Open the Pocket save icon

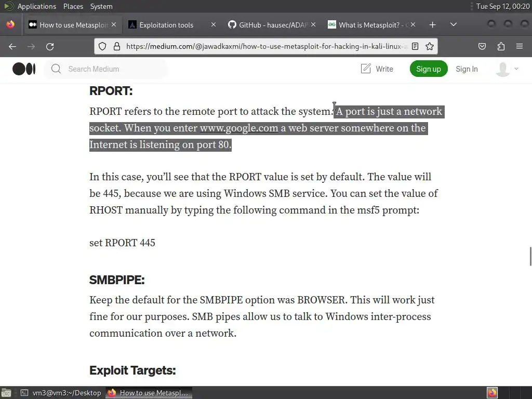click(x=482, y=46)
